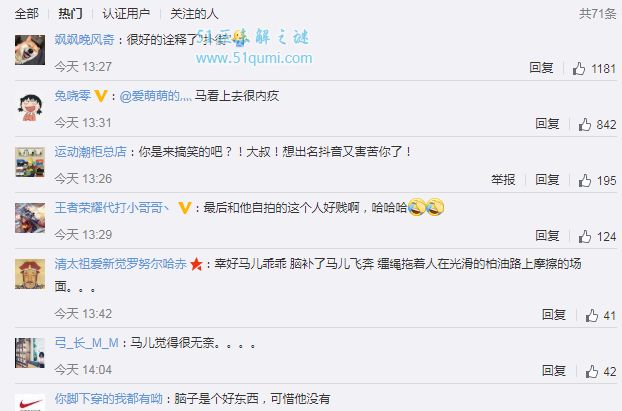622x411 pixels.
Task: Click the V badge next to 王者荣耀代打小哥哥
Action: point(184,207)
